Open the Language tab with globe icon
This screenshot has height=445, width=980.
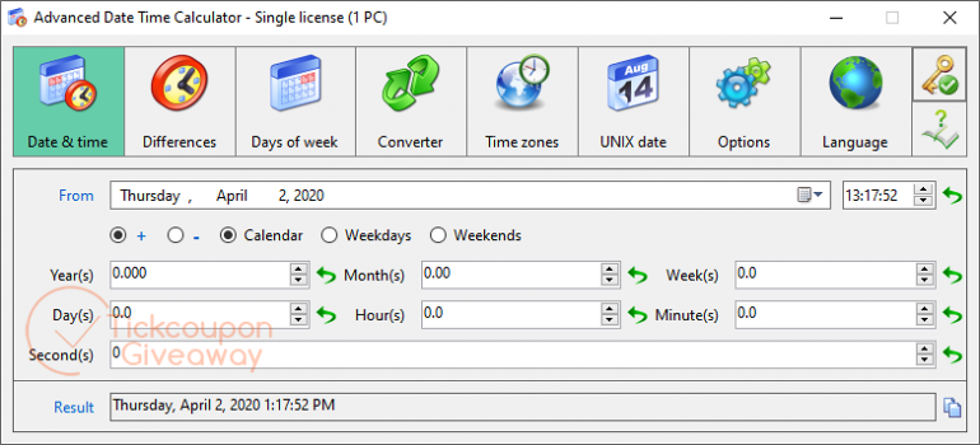855,101
